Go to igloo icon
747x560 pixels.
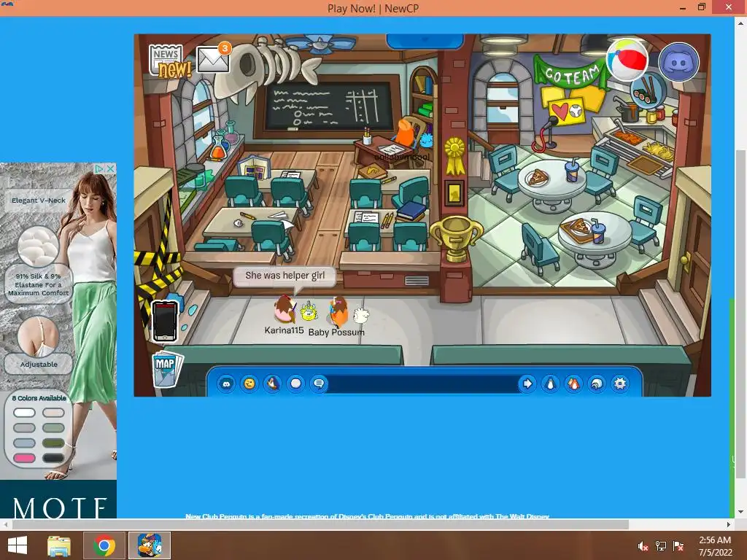(597, 384)
